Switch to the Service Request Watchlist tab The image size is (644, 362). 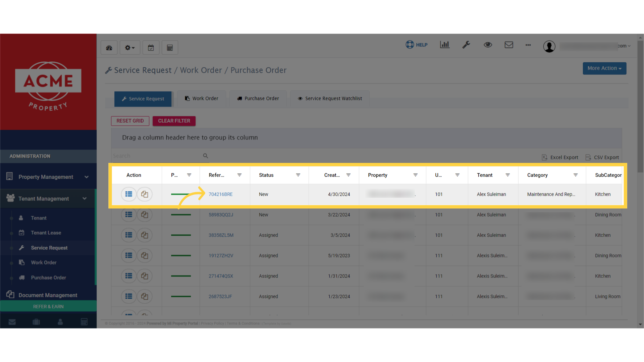click(x=330, y=99)
